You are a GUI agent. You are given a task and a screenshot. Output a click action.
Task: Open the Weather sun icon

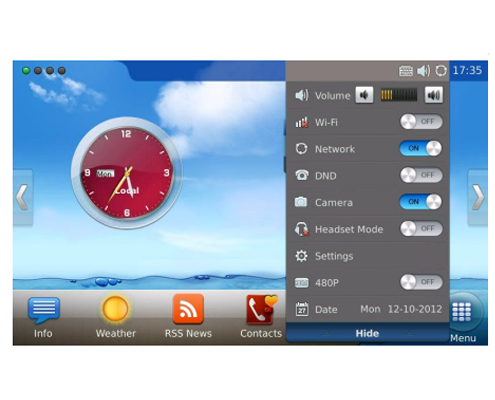tap(115, 309)
